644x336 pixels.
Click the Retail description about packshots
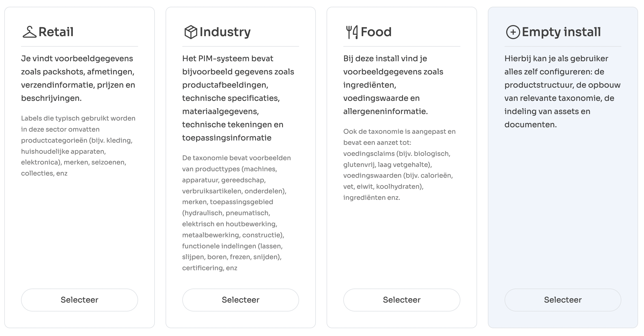point(78,78)
